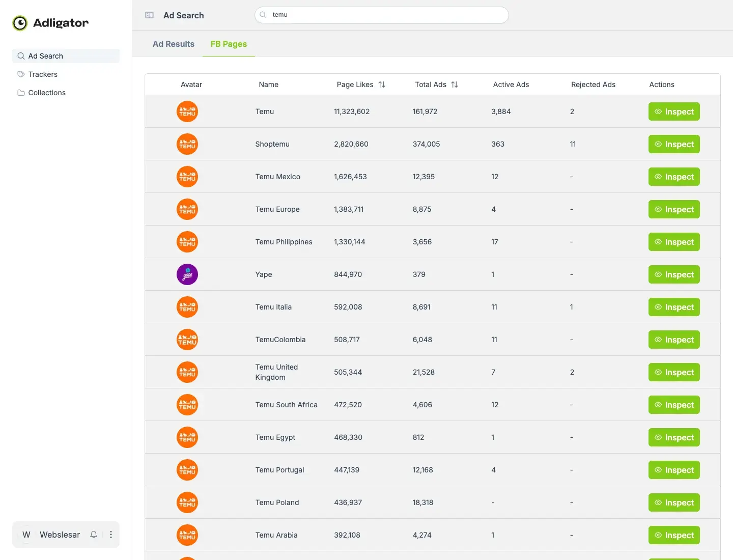Click the Temu Philippines avatar
The height and width of the screenshot is (560, 733).
click(x=187, y=242)
